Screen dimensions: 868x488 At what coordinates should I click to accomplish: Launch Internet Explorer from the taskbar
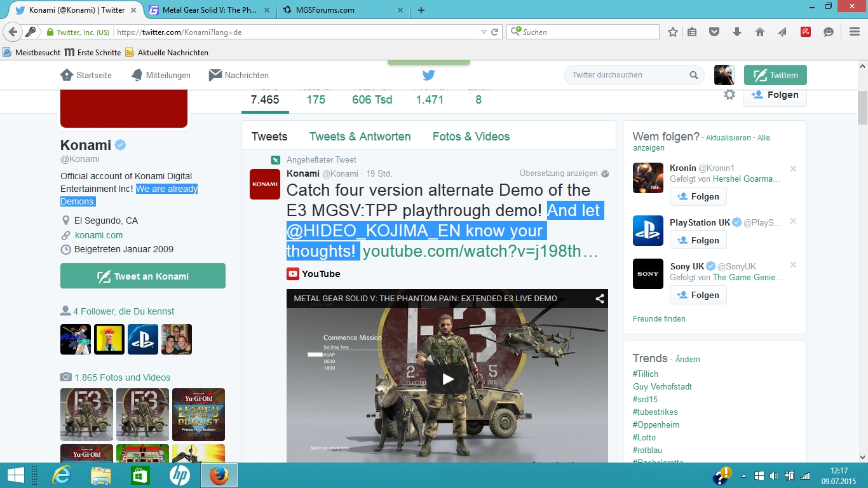pyautogui.click(x=61, y=475)
